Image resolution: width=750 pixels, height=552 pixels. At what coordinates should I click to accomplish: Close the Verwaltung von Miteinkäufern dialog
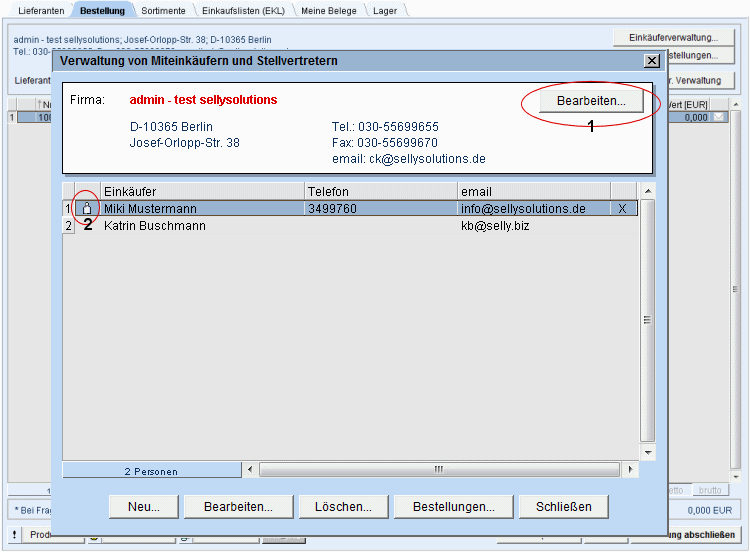pos(651,61)
